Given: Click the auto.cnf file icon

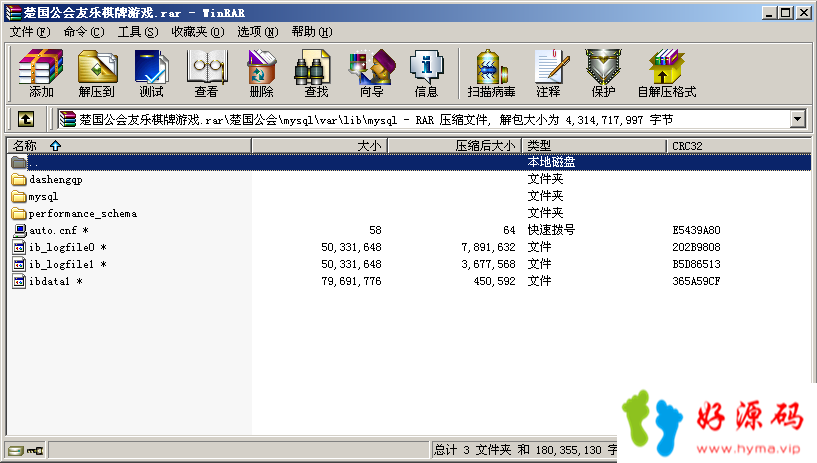Looking at the screenshot, I should (x=19, y=230).
